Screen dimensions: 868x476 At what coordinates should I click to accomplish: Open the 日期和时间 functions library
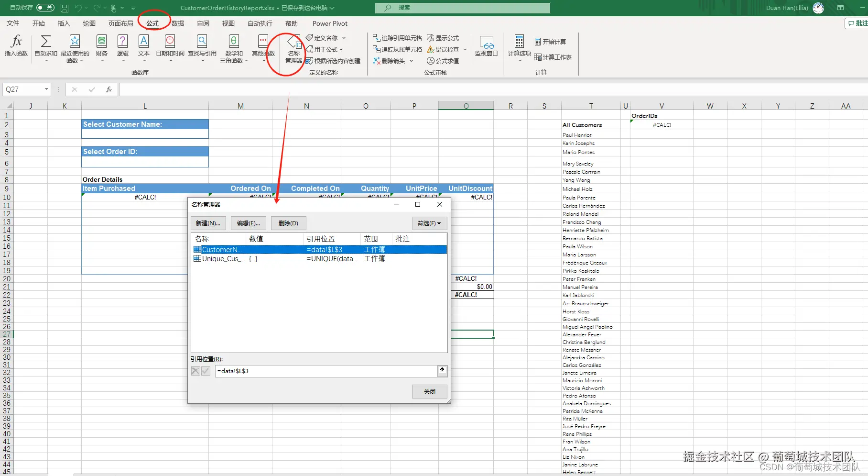click(170, 48)
